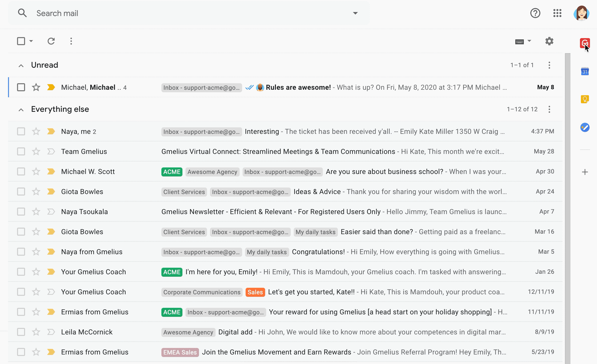Click the search magnifier icon
This screenshot has height=364, width=597.
22,13
